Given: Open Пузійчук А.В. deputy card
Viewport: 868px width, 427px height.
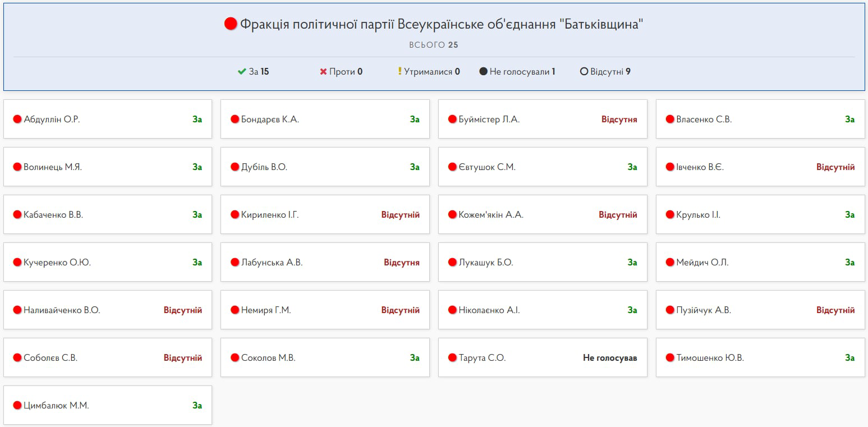Looking at the screenshot, I should (760, 310).
